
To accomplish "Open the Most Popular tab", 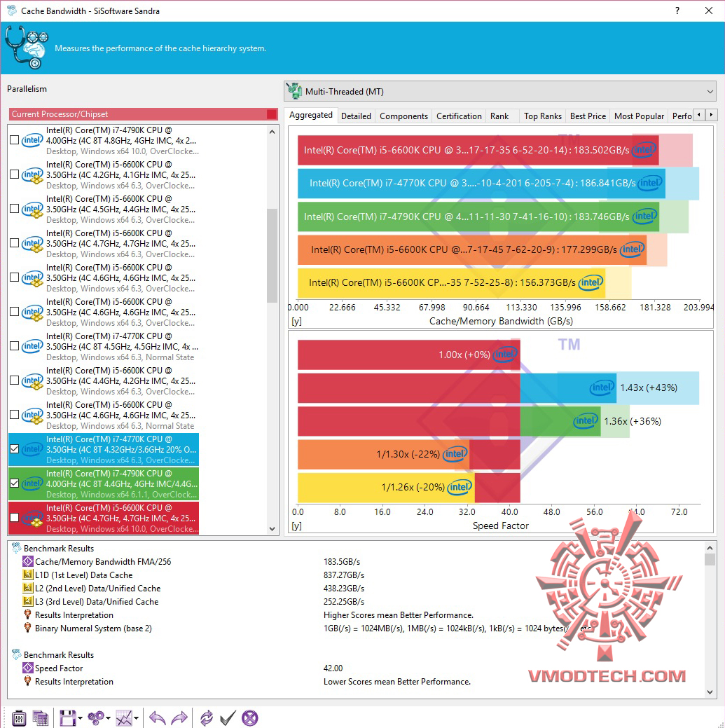I will click(639, 116).
